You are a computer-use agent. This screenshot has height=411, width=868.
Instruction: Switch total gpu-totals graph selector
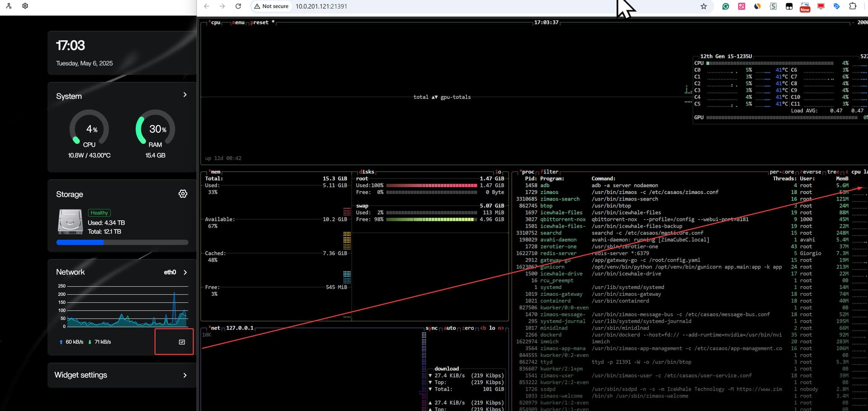pyautogui.click(x=442, y=97)
